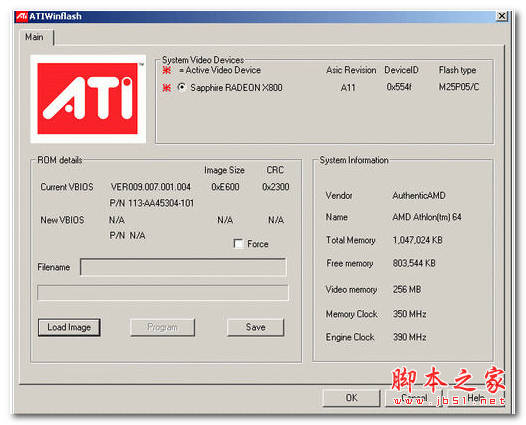Click the M25P05/C flash type value
The width and height of the screenshot is (526, 425).
(459, 87)
